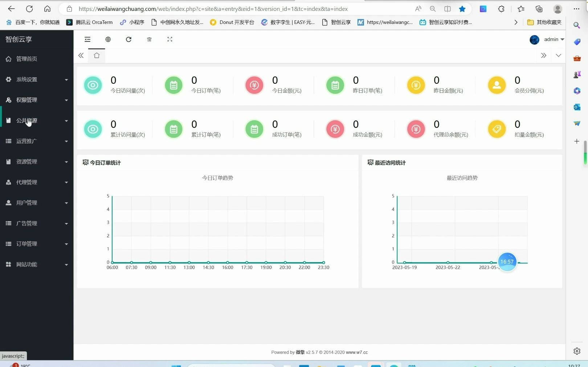Open 百度一下 bookmark
The width and height of the screenshot is (588, 367).
[x=33, y=22]
